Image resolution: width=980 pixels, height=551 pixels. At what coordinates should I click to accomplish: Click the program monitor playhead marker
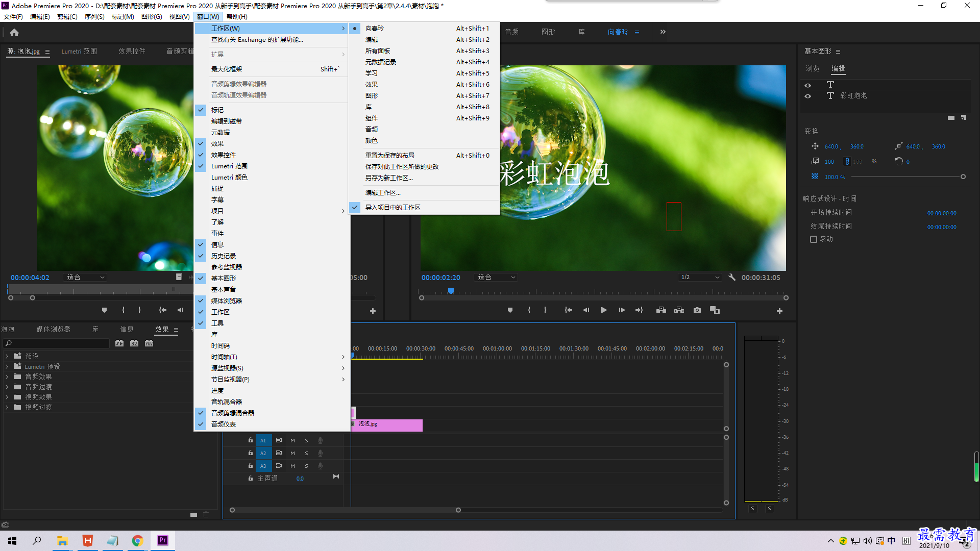tap(451, 290)
